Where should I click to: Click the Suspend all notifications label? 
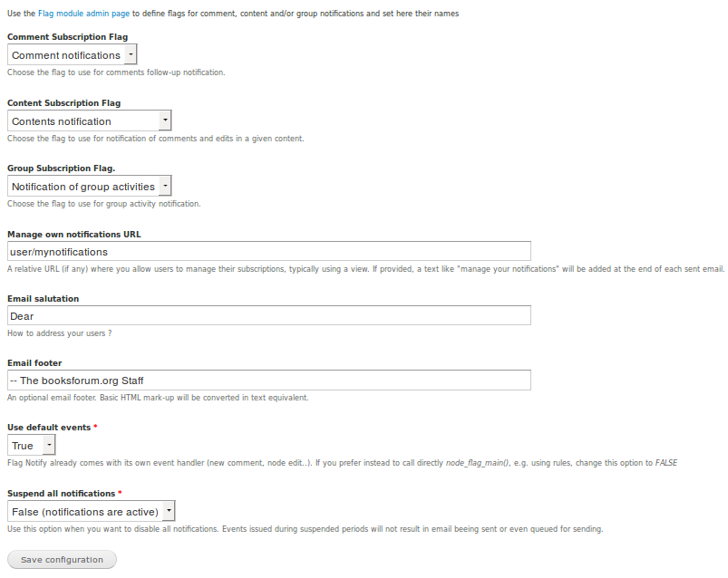(x=61, y=493)
